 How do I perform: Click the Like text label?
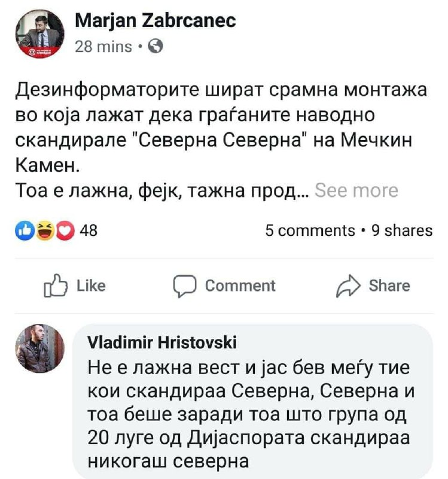pyautogui.click(x=91, y=286)
